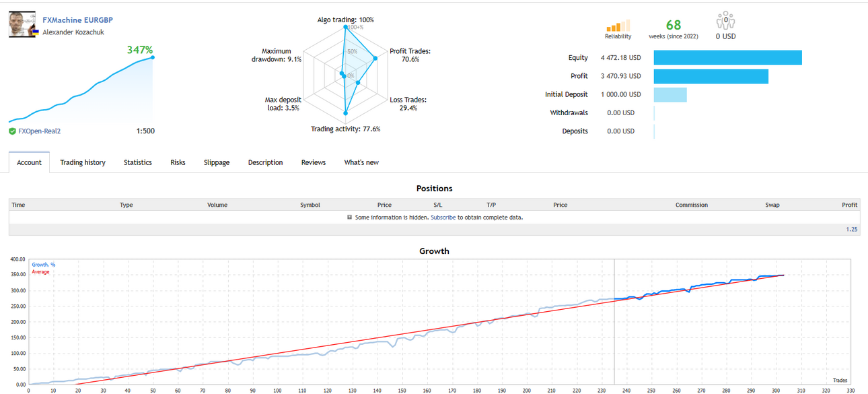Click the S/L column header
Screen dimensions: 868x394
pyautogui.click(x=438, y=205)
